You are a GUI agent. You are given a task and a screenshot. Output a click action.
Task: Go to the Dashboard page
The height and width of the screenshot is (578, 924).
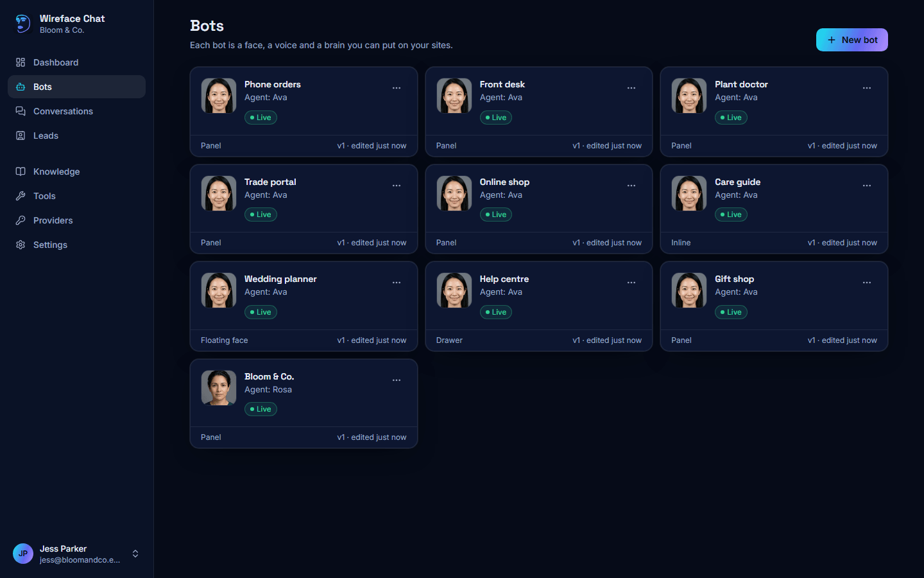76,62
